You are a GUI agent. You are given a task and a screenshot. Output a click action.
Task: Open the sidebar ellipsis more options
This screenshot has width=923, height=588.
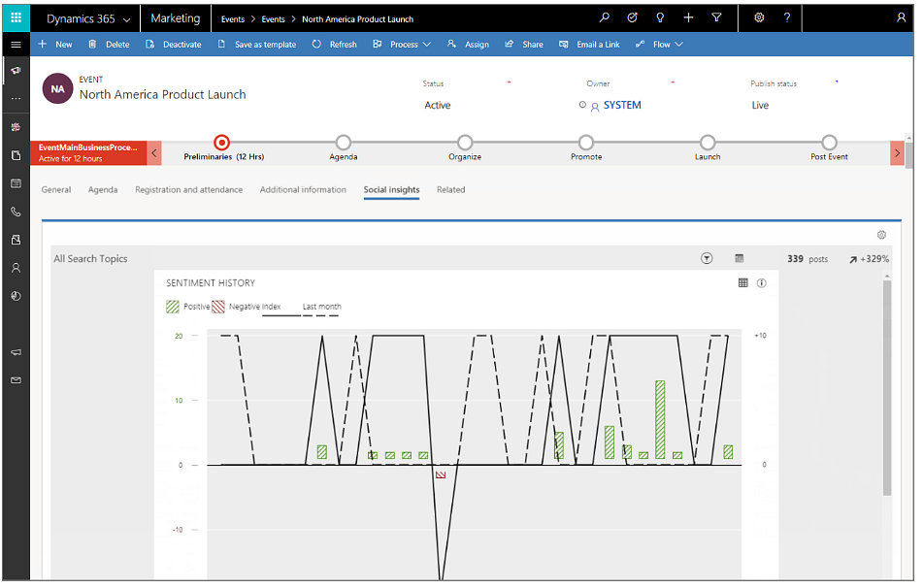pyautogui.click(x=16, y=98)
